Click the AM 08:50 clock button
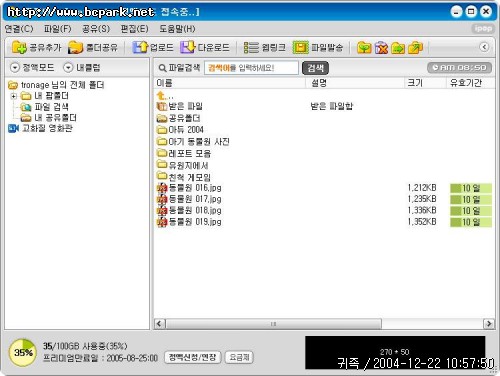This screenshot has height=376, width=500. point(459,68)
